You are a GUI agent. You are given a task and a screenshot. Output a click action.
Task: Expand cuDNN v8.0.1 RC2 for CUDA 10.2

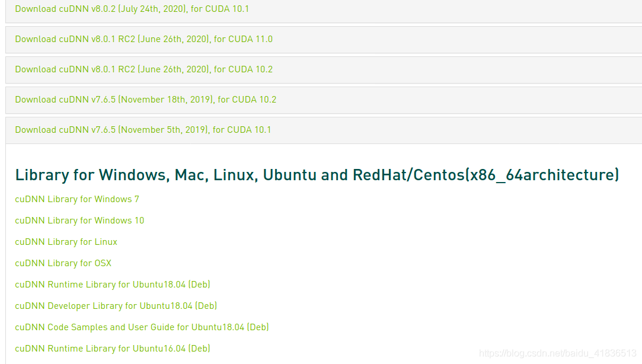pos(143,69)
